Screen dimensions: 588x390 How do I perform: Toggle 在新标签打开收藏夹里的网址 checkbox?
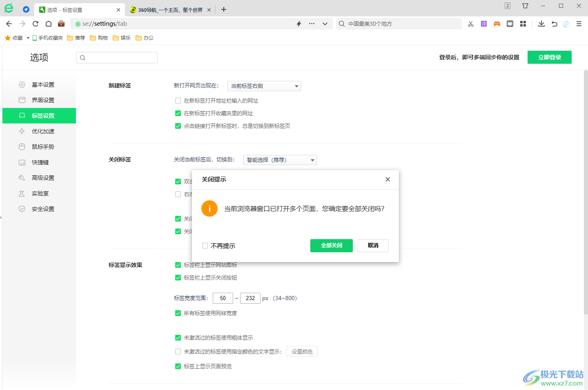point(178,113)
